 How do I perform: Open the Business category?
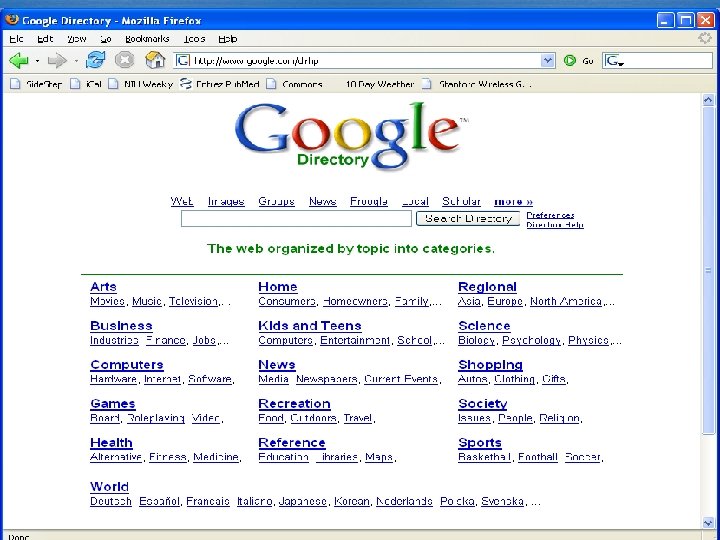(x=121, y=326)
